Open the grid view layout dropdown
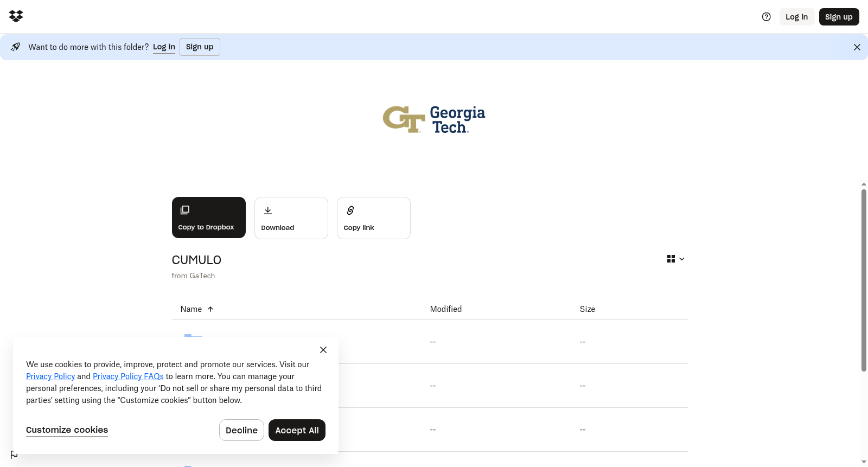 (676, 259)
